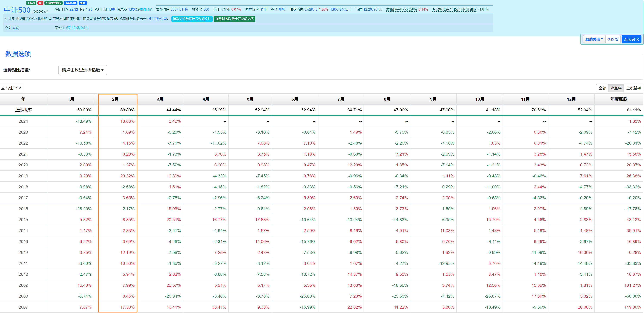
Task: Click the red 融 badge icon
Action: pos(40,3)
